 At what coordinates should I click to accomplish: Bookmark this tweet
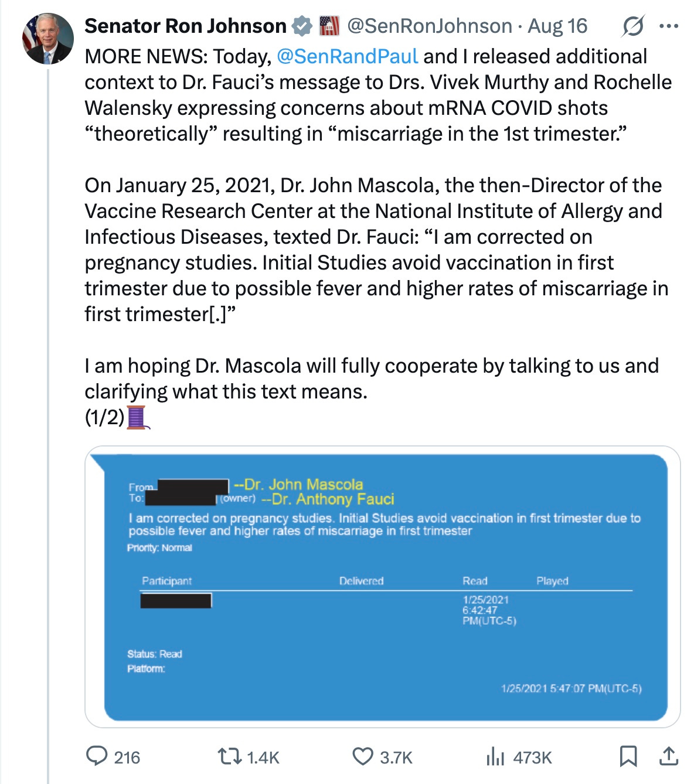[x=628, y=756]
